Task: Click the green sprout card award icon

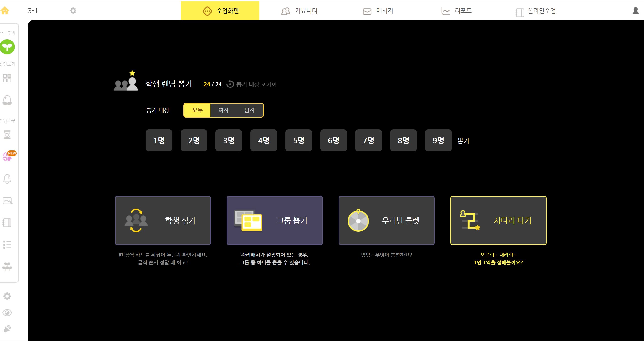Action: [x=7, y=47]
